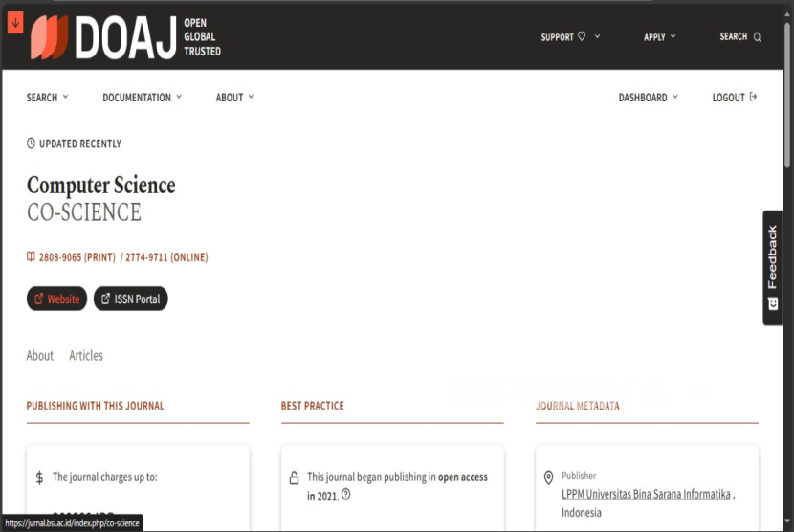Click the open book icon beside the ISSN numbers
The image size is (794, 532).
[x=31, y=256]
